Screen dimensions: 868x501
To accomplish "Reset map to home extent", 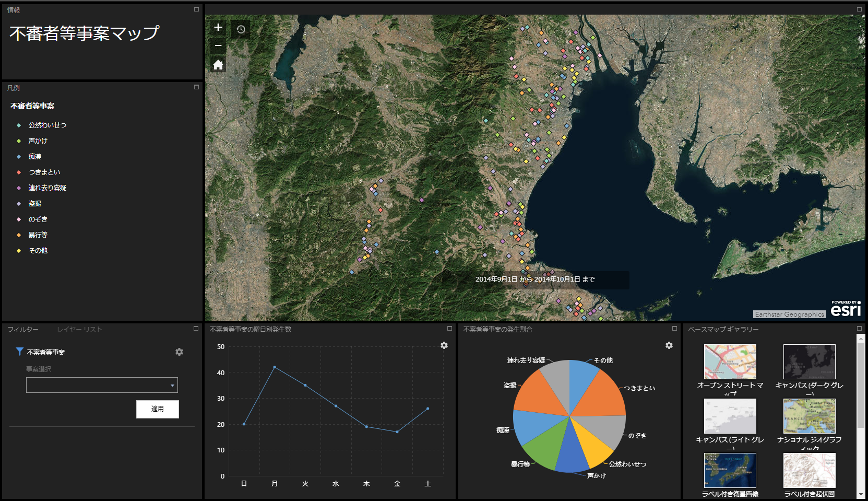I will pos(218,65).
